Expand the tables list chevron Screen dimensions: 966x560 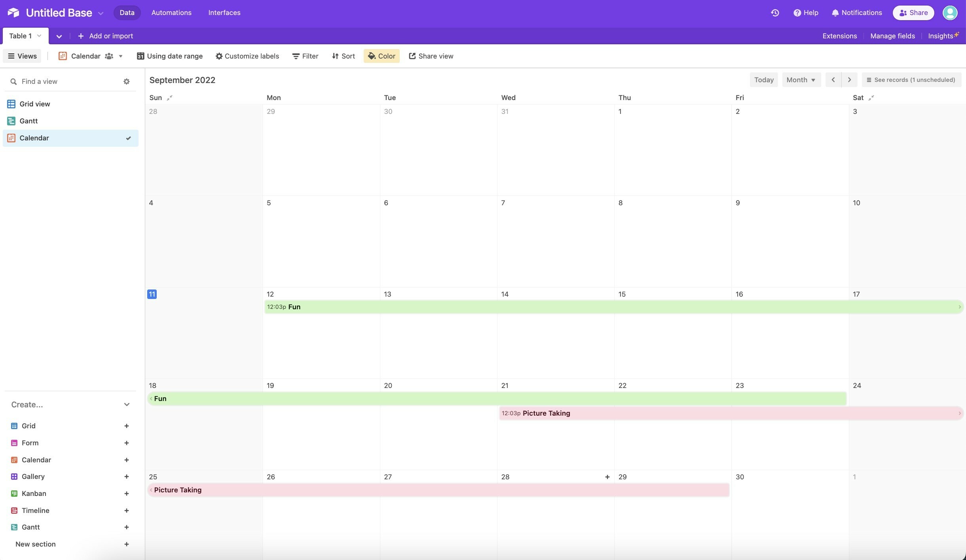(x=59, y=36)
